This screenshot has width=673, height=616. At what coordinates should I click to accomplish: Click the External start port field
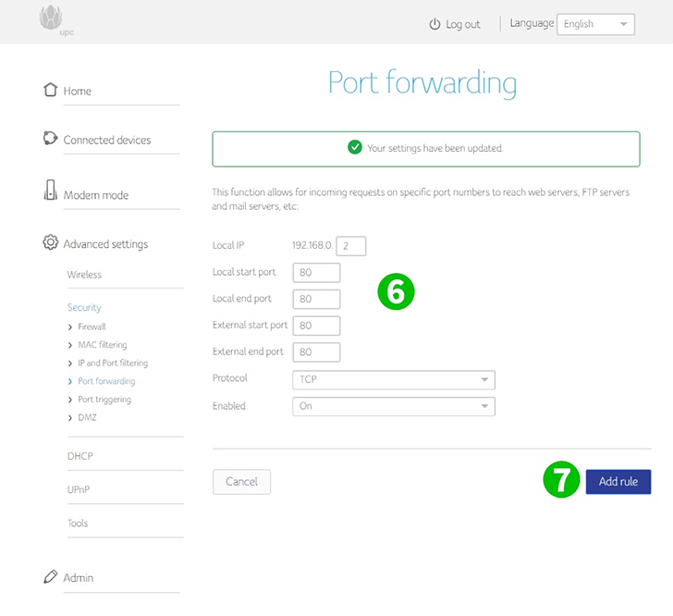316,326
